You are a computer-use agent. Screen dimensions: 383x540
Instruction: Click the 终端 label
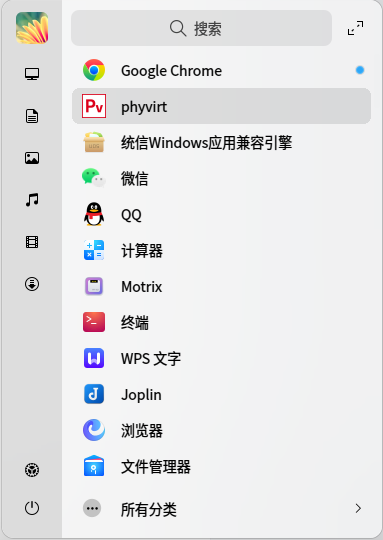tap(135, 323)
